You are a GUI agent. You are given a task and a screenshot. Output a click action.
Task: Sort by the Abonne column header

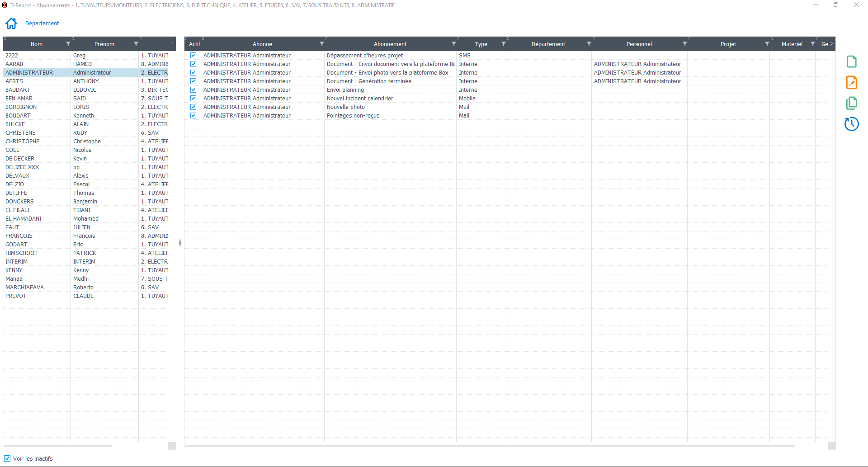pyautogui.click(x=262, y=44)
